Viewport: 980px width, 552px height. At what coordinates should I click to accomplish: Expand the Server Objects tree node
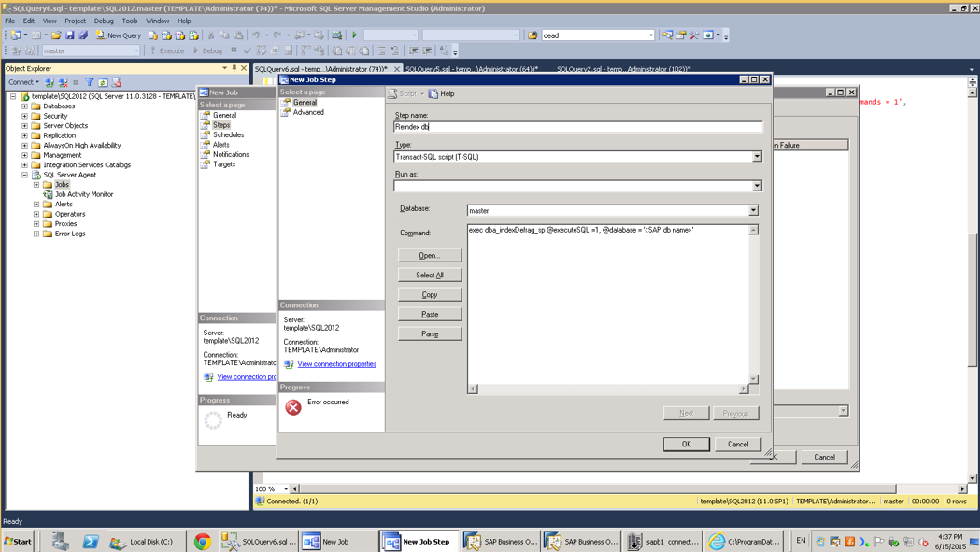[24, 126]
